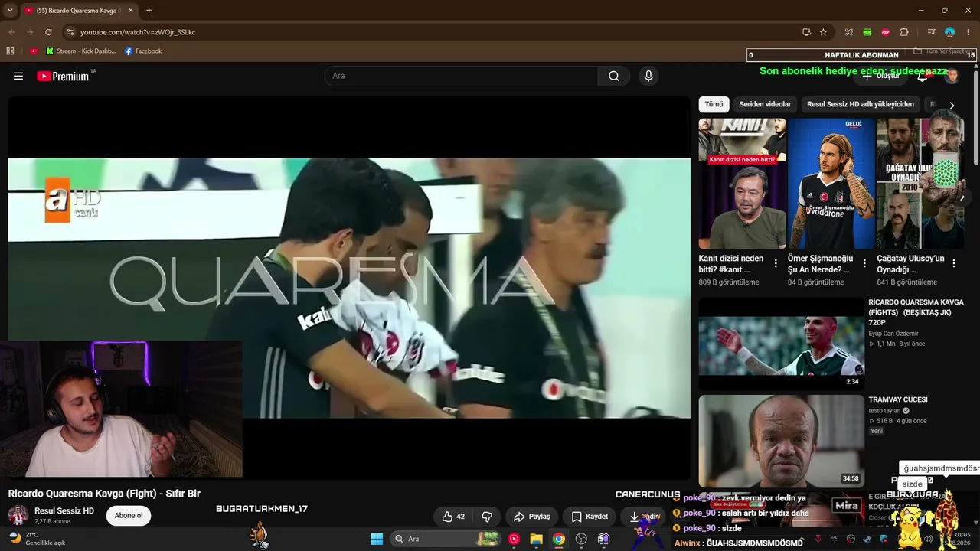The image size is (980, 551).
Task: Click the 'testo taylan' channel name
Action: (887, 411)
